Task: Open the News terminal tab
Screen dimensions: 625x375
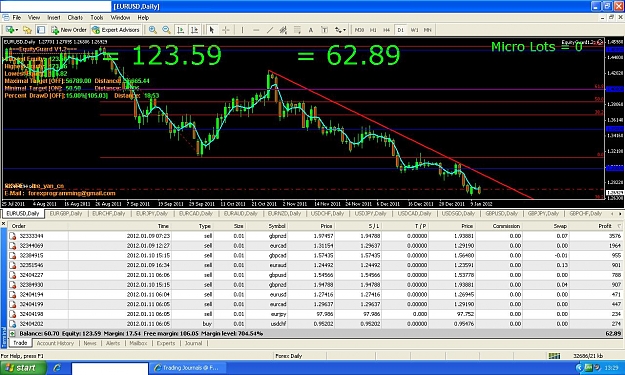Action: pyautogui.click(x=90, y=343)
